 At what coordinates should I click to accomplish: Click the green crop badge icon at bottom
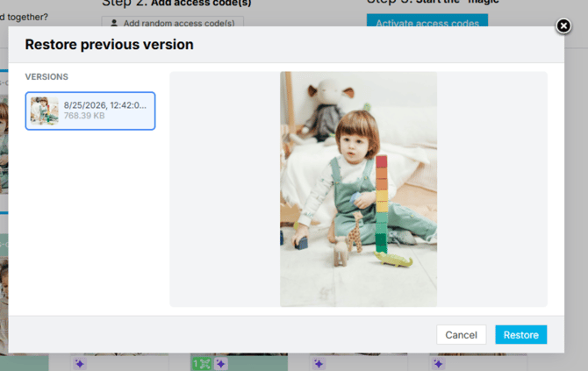point(202,363)
